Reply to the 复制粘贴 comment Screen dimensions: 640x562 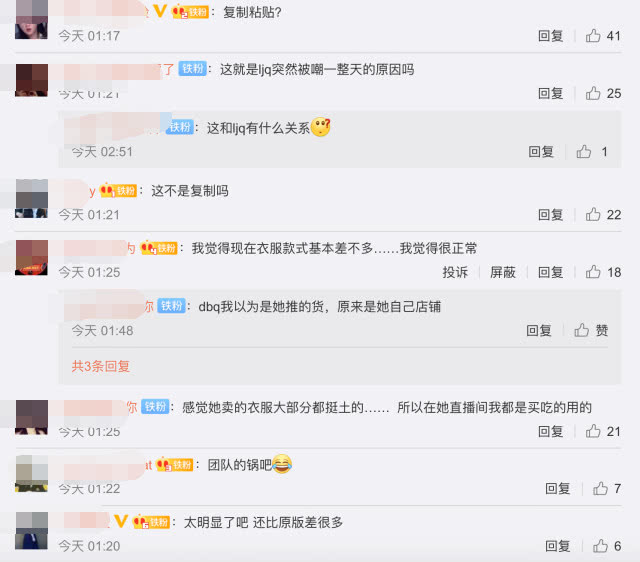coord(551,36)
